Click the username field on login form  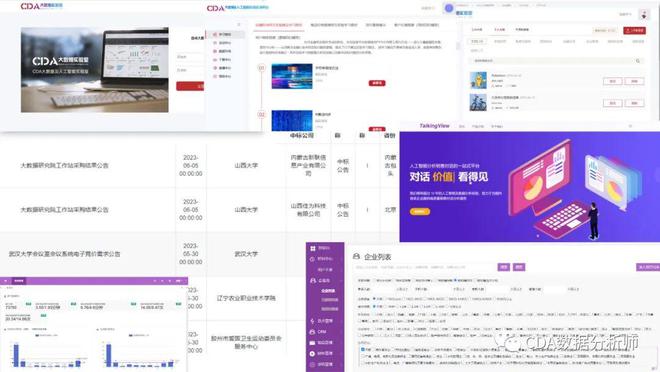click(x=190, y=56)
